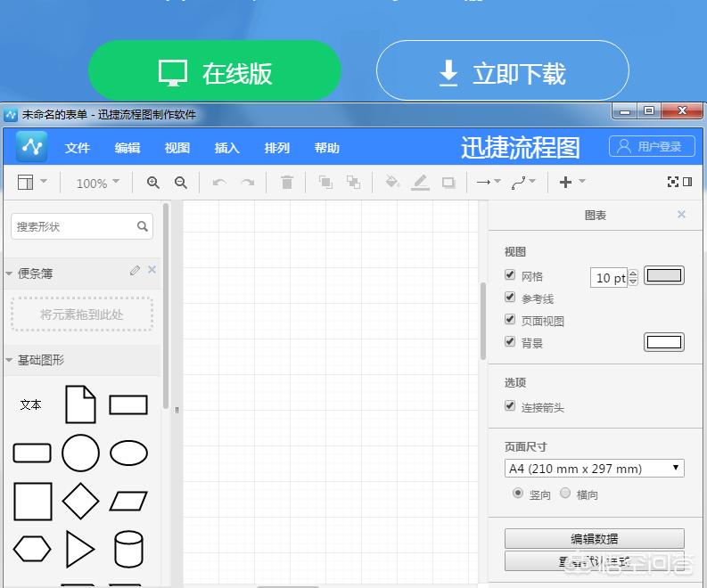Select the square shape
This screenshot has height=588, width=707.
click(32, 501)
